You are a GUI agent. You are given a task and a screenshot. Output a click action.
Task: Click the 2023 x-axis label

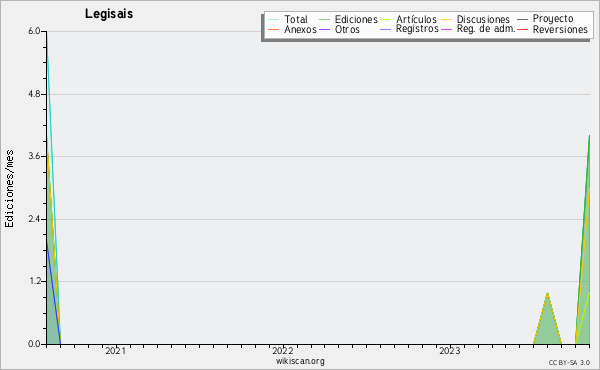click(x=450, y=351)
